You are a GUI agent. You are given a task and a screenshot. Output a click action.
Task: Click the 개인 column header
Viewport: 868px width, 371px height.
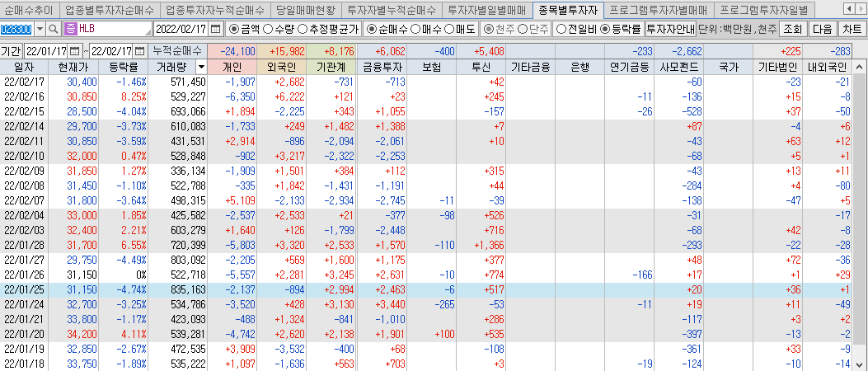tap(232, 68)
